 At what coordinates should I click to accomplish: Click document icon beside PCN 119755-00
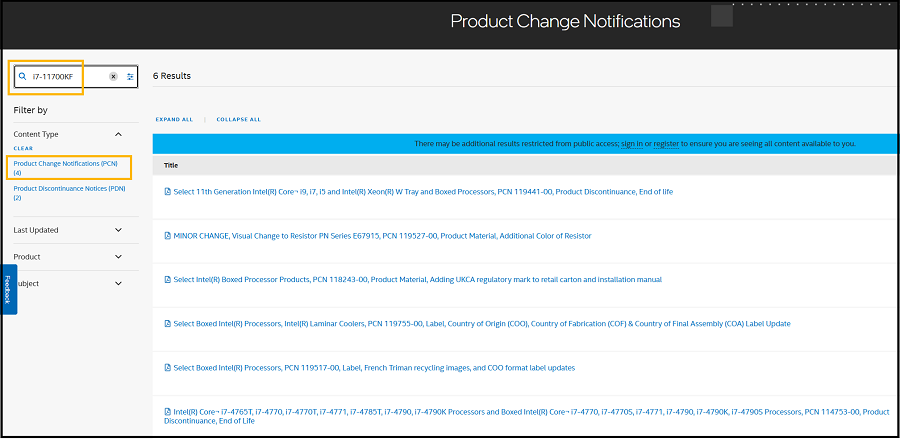(x=167, y=324)
